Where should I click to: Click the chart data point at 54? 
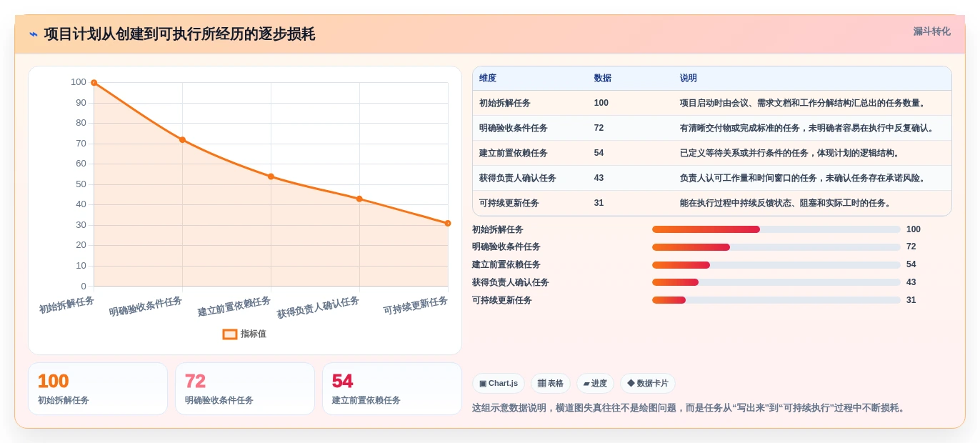(271, 176)
